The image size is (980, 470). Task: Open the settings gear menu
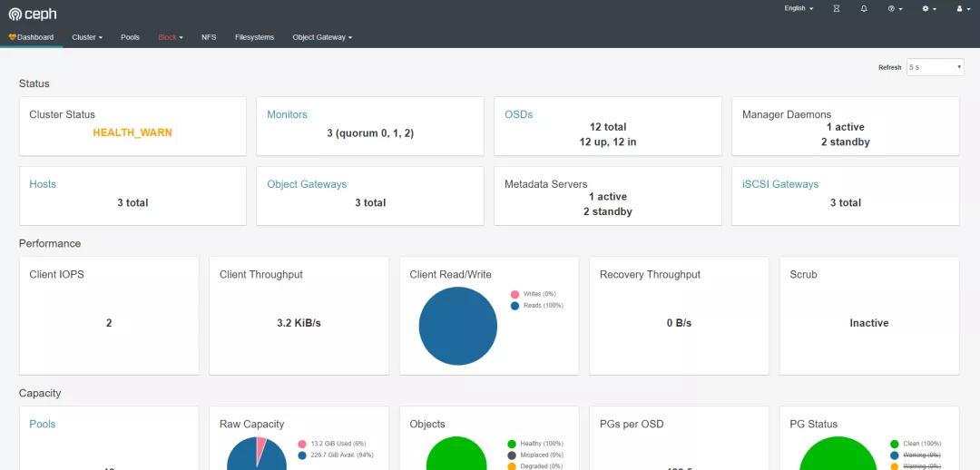(929, 9)
